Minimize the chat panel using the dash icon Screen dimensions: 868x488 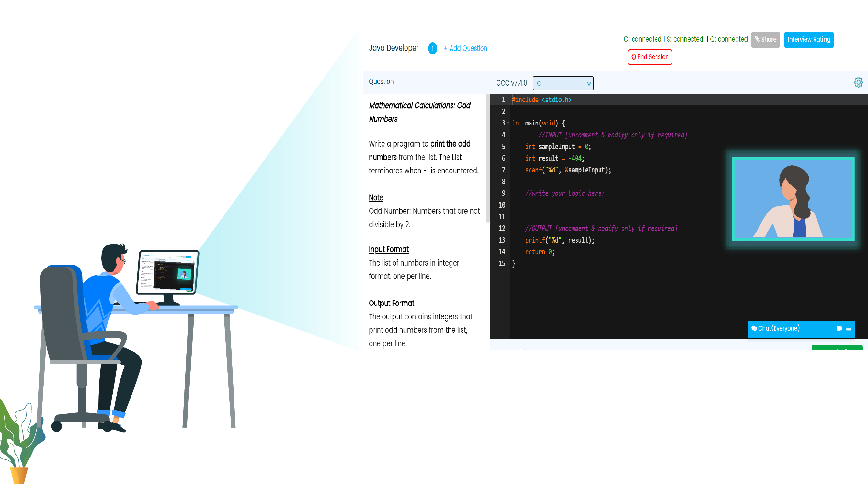[x=849, y=329]
